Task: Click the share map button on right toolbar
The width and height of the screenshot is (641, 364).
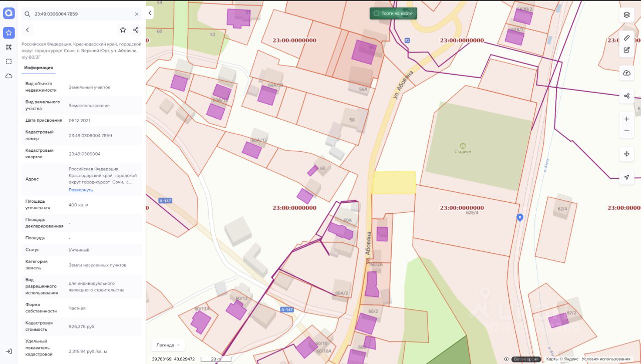Action: 626,96
